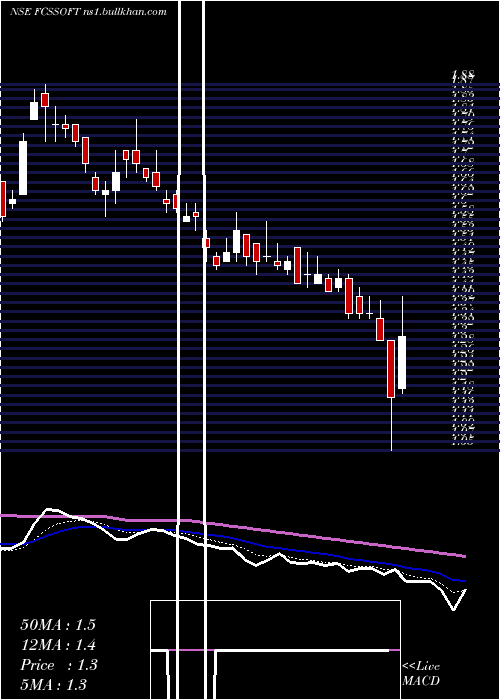
Task: Click the large red candle with long lower wick
Action: (x=391, y=369)
